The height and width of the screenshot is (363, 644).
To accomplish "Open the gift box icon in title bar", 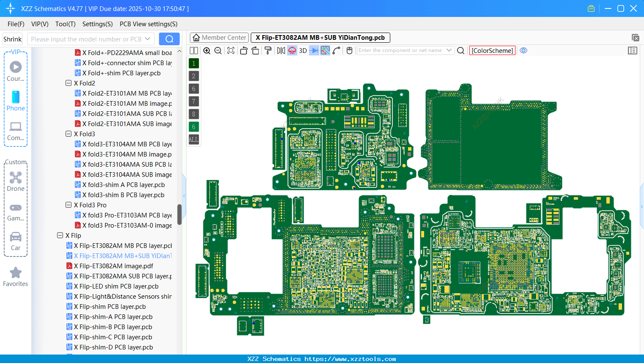I will coord(591,8).
